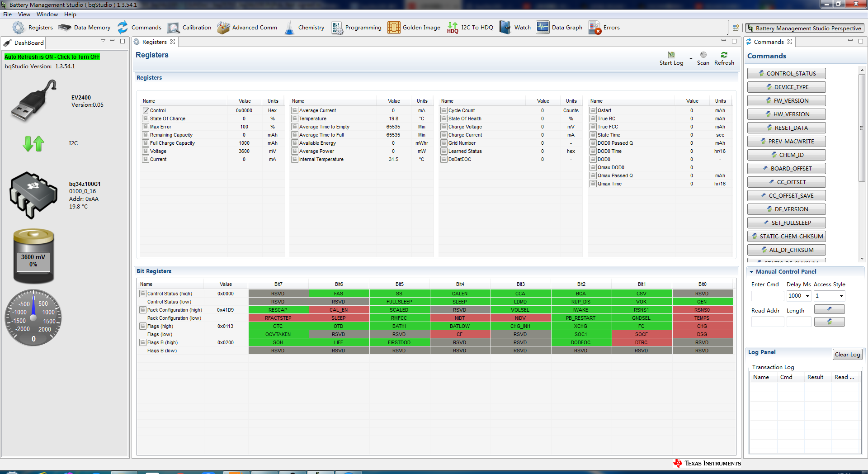The width and height of the screenshot is (868, 474).
Task: Close the Registers tab
Action: pos(173,42)
